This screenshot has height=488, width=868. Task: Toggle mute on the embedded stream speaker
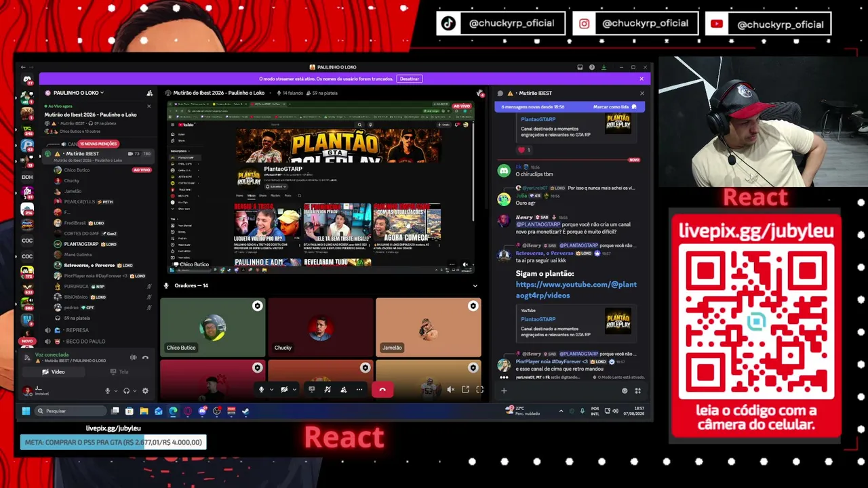click(465, 264)
